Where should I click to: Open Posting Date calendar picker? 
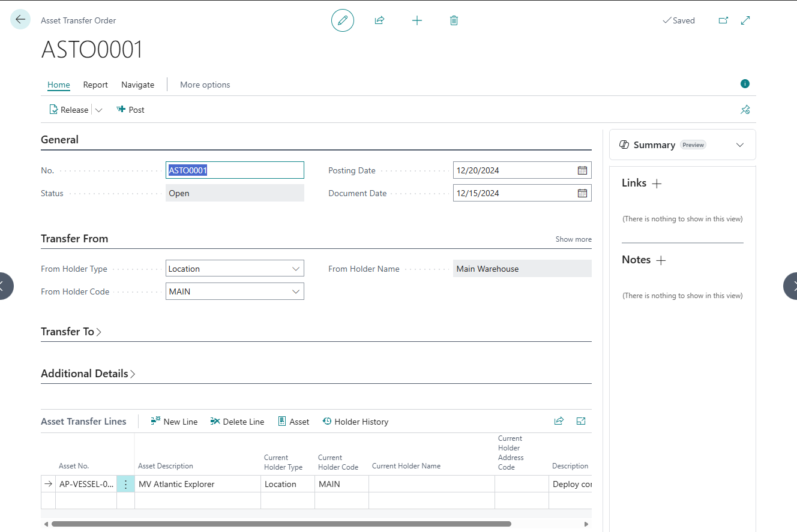(582, 170)
